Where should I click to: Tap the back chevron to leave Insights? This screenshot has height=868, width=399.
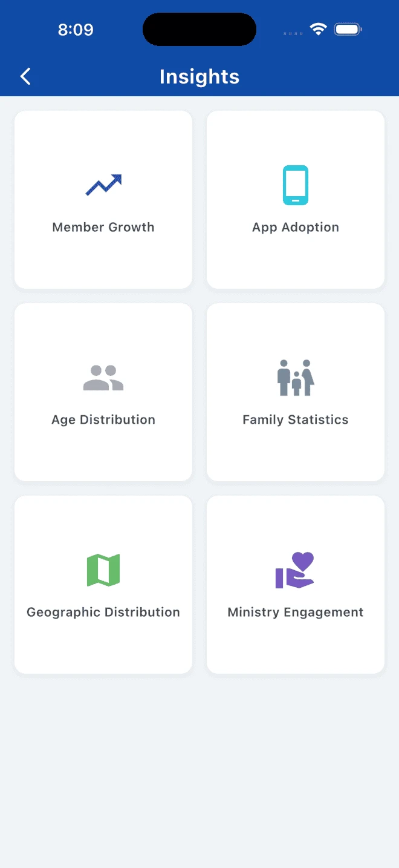[24, 76]
